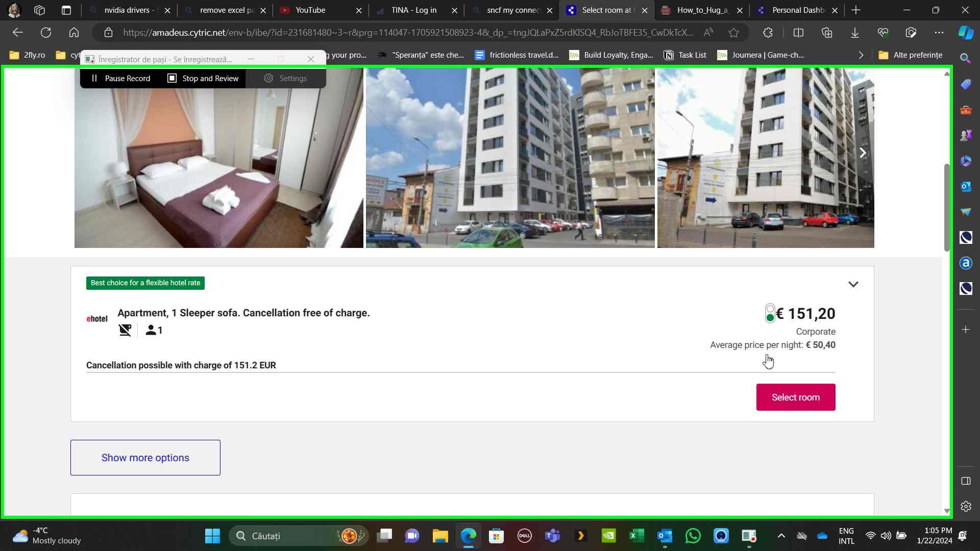Screen dimensions: 980x551
Task: Click the taskbar search box
Action: point(299,536)
